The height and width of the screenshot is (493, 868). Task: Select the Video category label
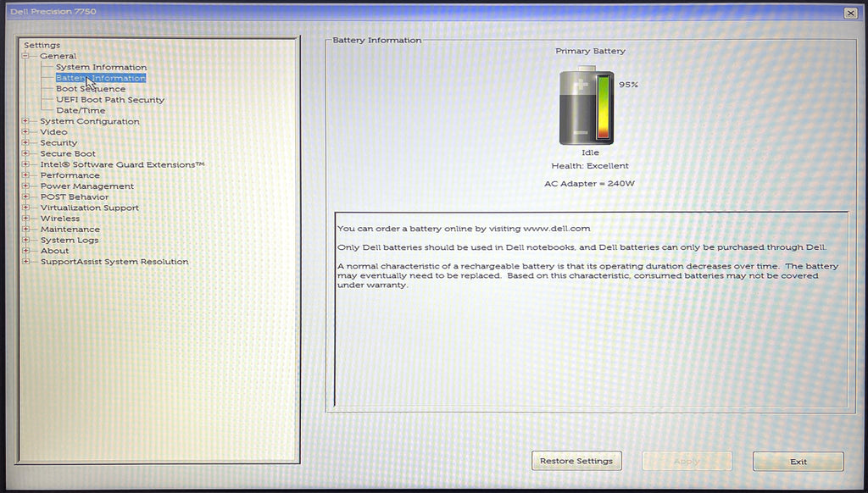53,131
